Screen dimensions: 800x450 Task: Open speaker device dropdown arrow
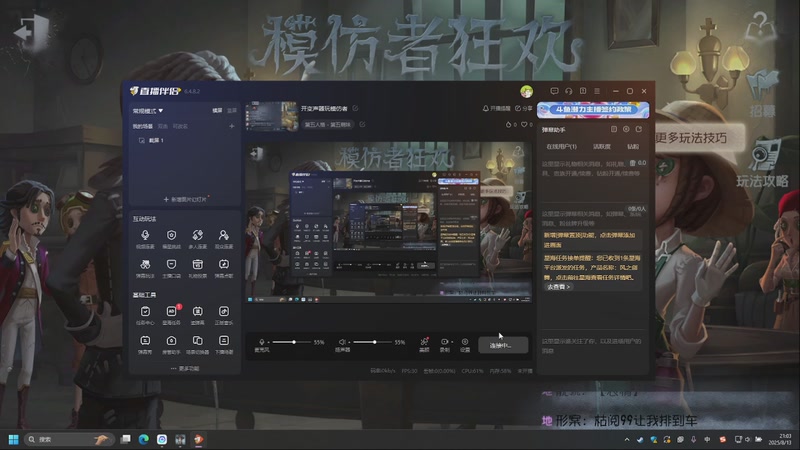coord(349,342)
